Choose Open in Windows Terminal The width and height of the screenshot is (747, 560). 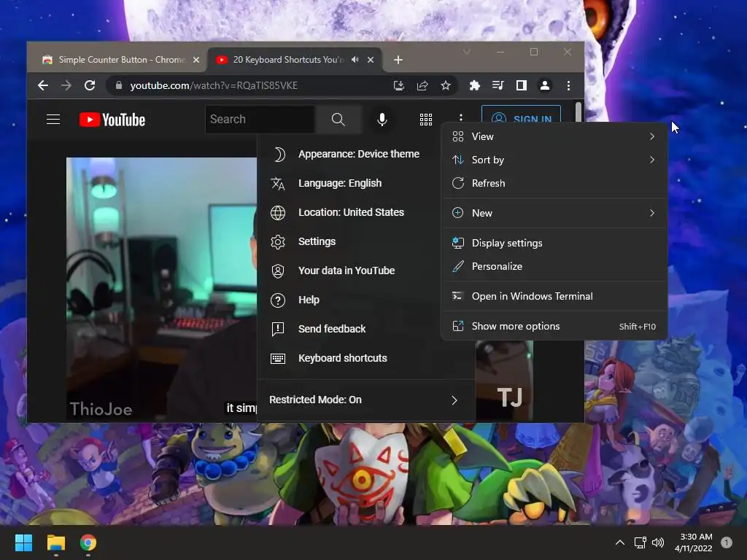554,296
